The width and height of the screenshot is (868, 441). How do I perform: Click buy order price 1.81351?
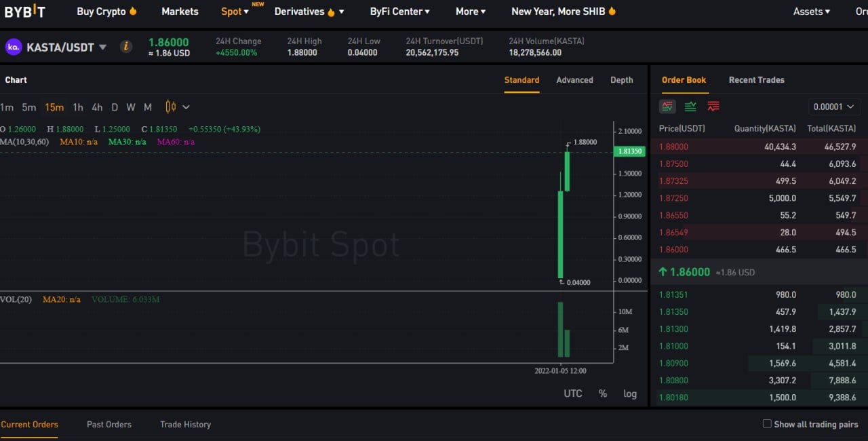click(673, 294)
